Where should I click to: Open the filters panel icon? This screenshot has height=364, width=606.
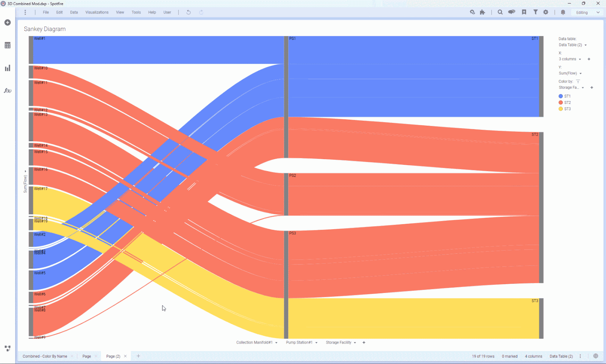(x=536, y=12)
